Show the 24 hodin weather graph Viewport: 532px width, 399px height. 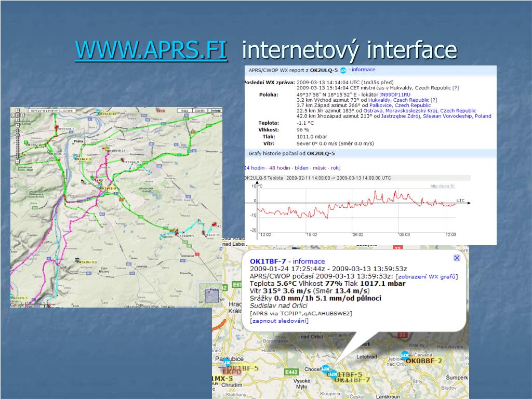254,168
